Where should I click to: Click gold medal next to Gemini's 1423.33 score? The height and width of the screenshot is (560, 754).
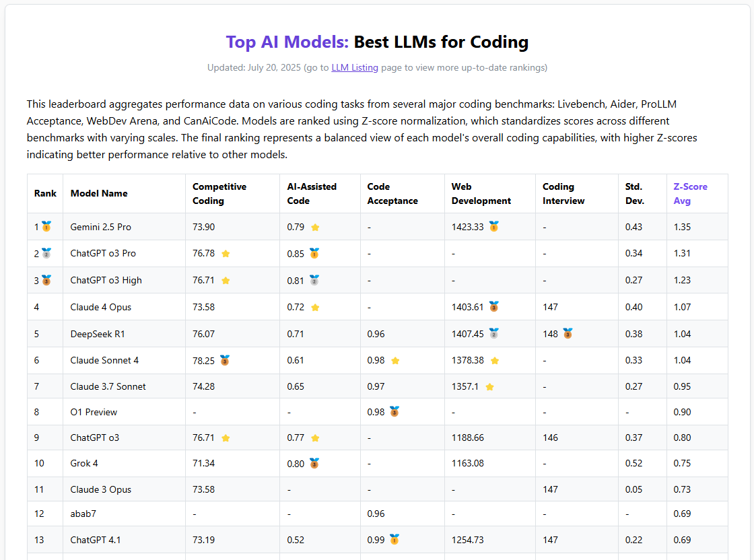click(x=493, y=227)
